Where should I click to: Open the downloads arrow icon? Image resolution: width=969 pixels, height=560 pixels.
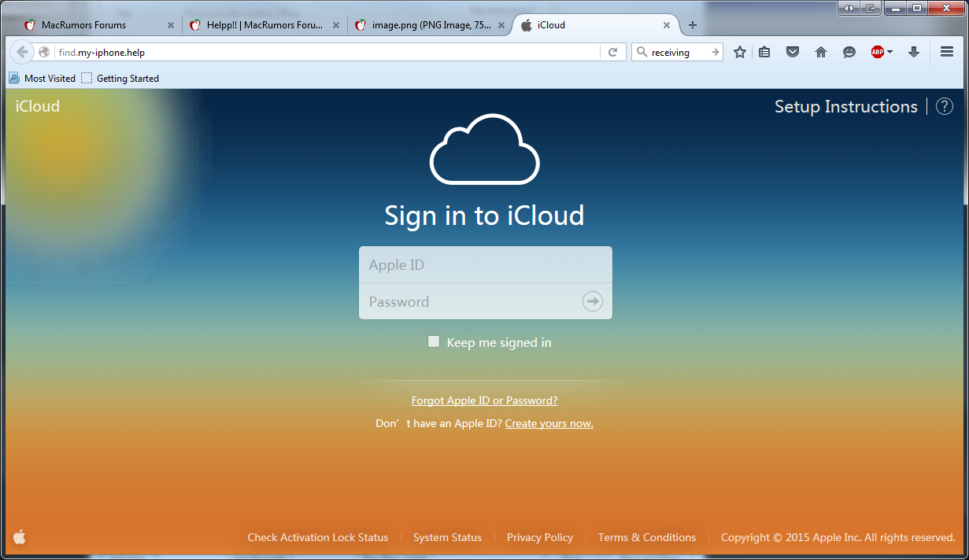(x=914, y=53)
